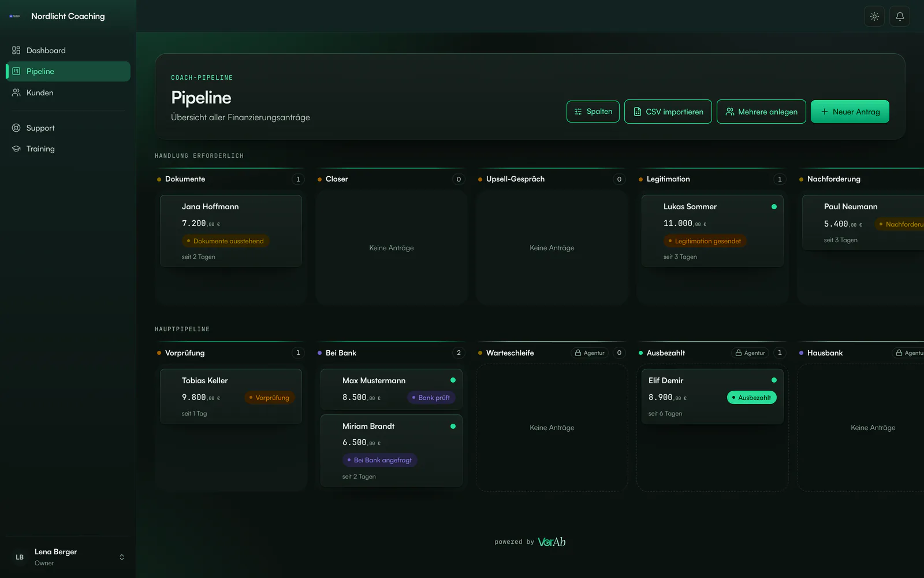Viewport: 924px width, 578px height.
Task: Open Paul Neumann application card
Action: click(863, 223)
